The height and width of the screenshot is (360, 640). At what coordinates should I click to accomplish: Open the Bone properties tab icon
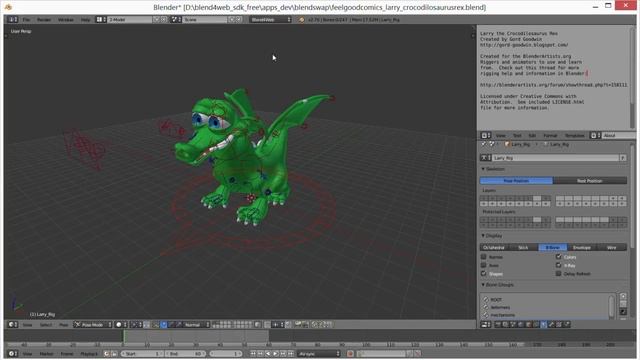(x=551, y=324)
